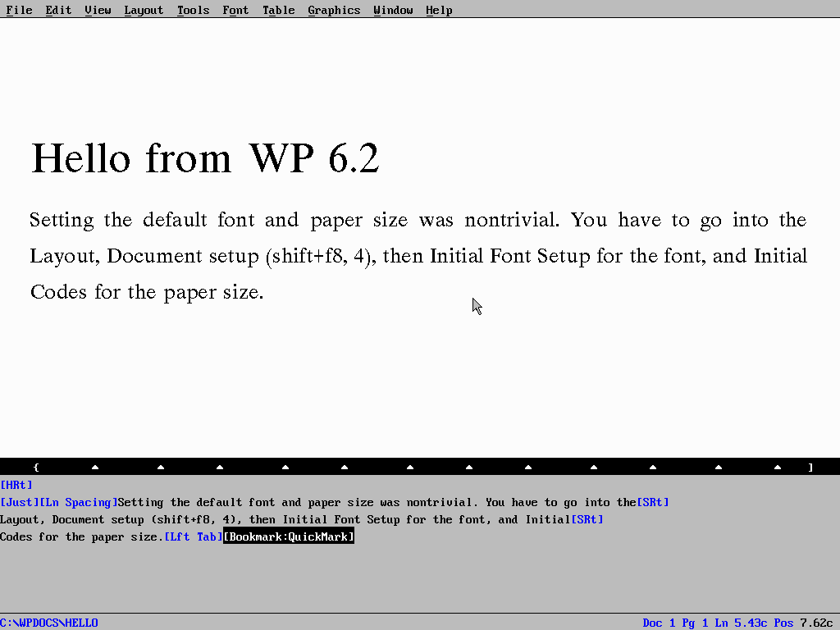Select the first [SRt] soft return code
840x630 pixels.
tap(652, 502)
